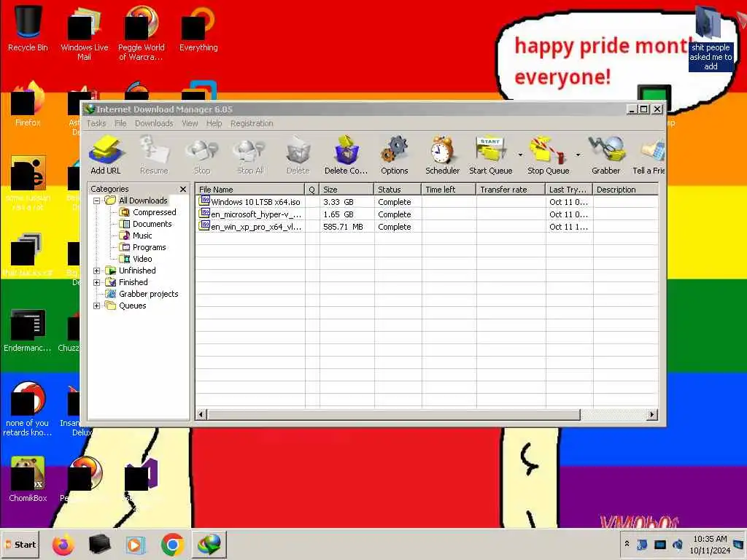747x560 pixels.
Task: Sort by Description column header
Action: [625, 190]
